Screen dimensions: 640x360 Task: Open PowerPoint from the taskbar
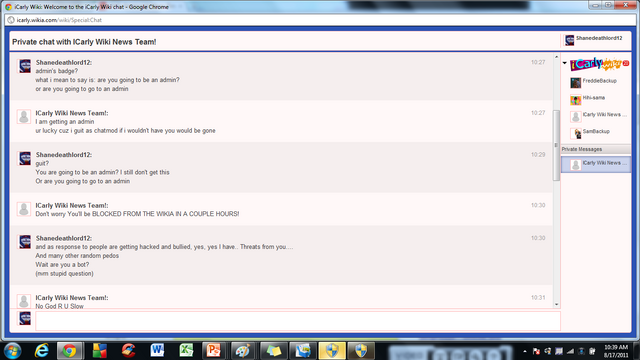(213, 351)
